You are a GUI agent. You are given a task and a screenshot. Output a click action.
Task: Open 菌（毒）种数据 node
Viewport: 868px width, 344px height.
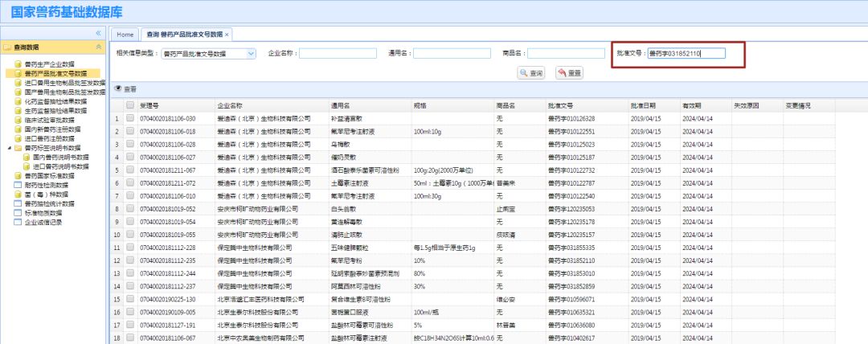pos(47,195)
